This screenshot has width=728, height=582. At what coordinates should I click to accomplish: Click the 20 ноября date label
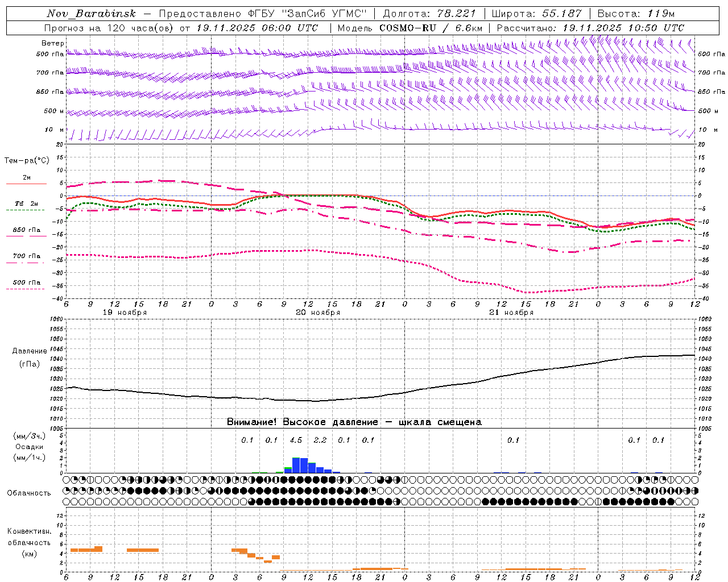point(318,313)
